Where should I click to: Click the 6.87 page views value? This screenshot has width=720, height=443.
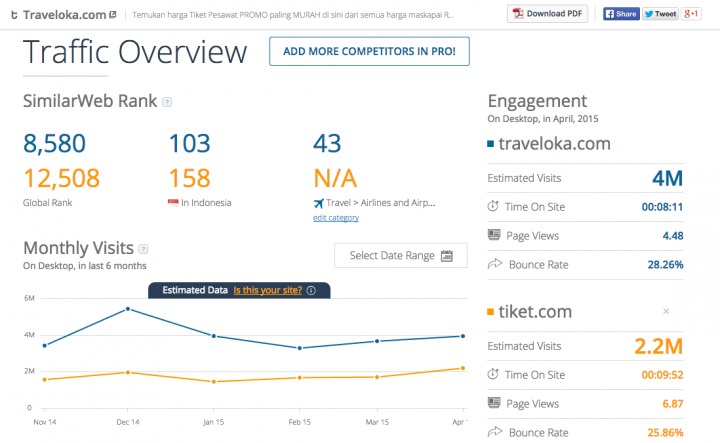pyautogui.click(x=673, y=404)
